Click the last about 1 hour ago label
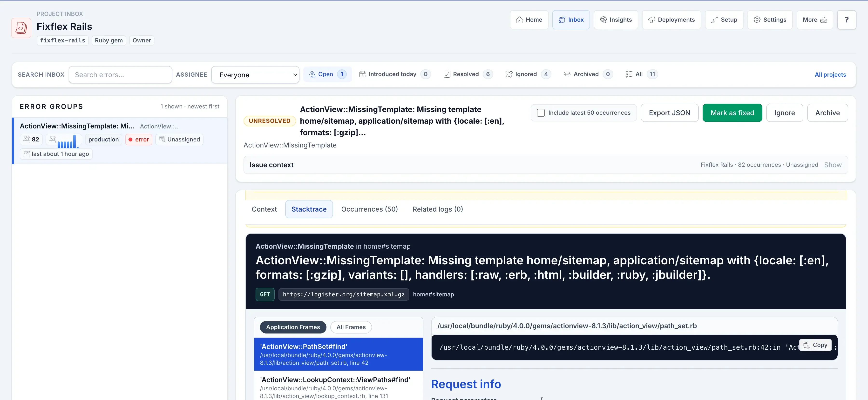 (56, 154)
